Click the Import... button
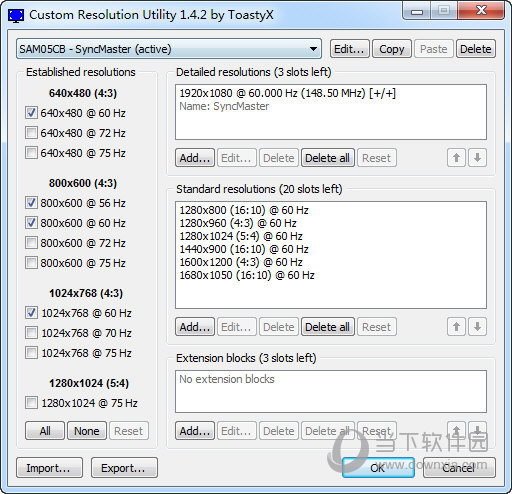Screen dimensions: 512x494 click(49, 468)
